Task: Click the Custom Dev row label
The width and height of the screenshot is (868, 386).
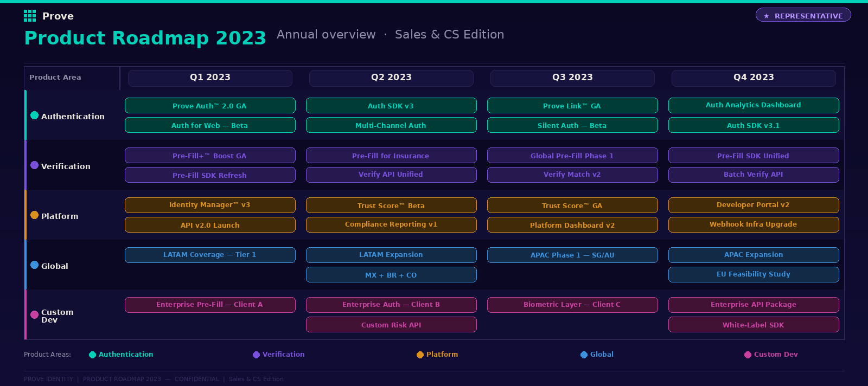Action: 57,316
